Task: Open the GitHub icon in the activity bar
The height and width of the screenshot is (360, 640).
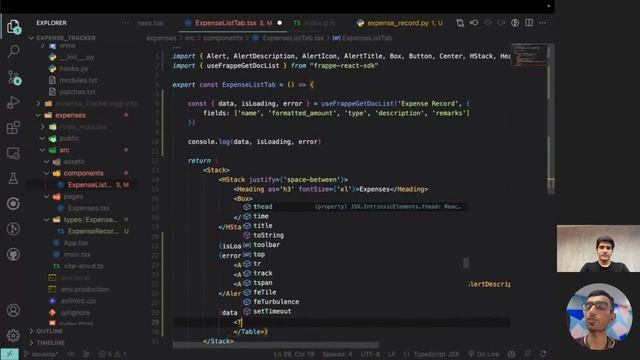Action: [x=13, y=255]
